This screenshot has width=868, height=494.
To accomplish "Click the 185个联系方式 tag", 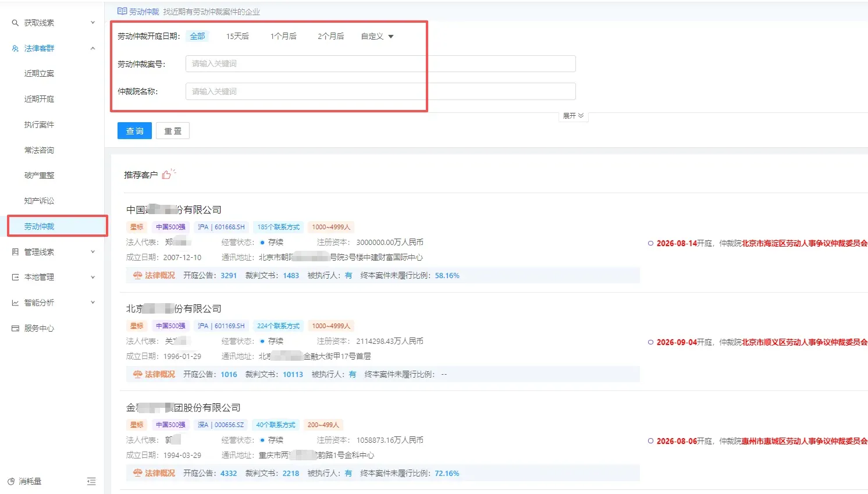I will (279, 227).
